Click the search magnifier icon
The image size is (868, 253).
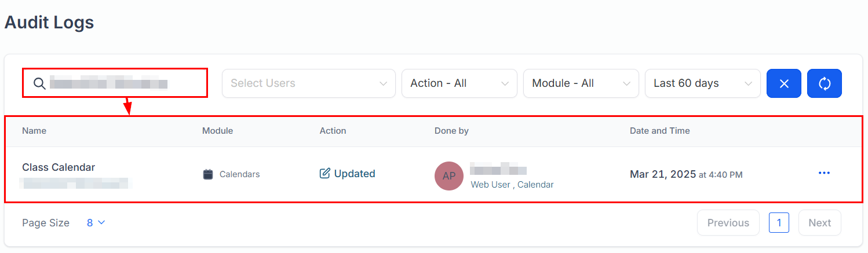[39, 83]
